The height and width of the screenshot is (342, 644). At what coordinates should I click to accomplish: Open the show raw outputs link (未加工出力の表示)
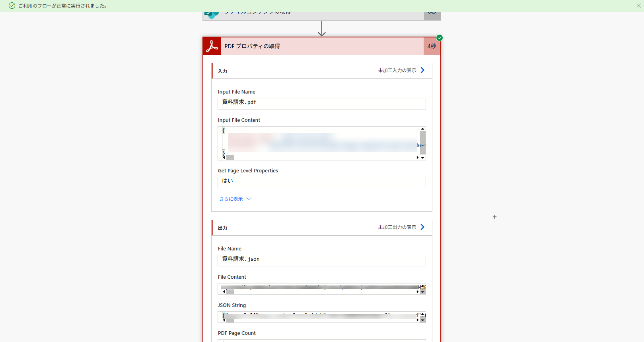[x=397, y=227]
